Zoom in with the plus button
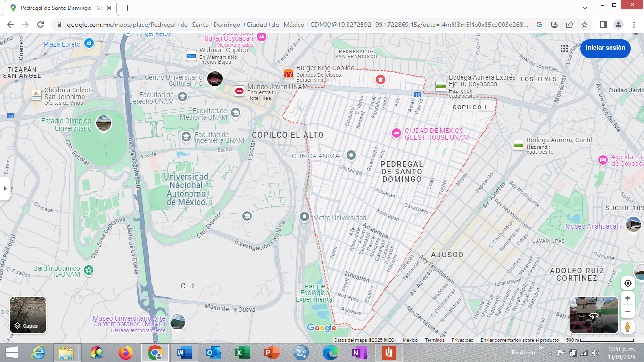The image size is (644, 362). [627, 298]
